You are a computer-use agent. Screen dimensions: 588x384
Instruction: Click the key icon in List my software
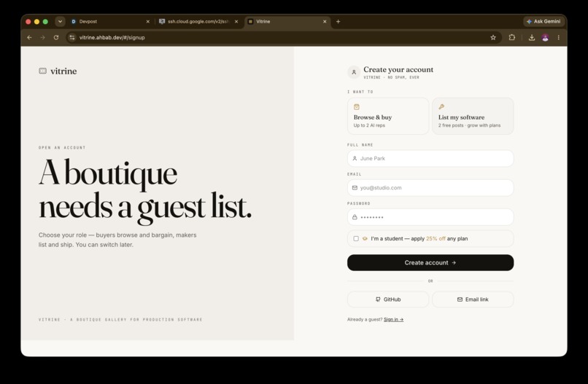coord(441,107)
